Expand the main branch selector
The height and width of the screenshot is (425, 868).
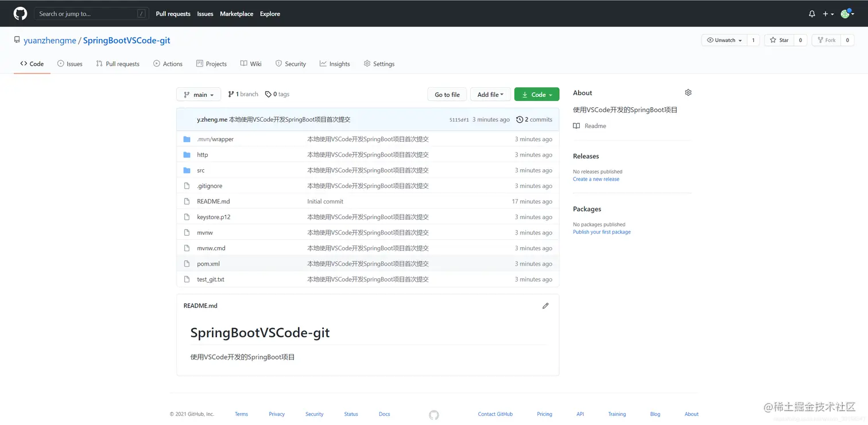[199, 95]
